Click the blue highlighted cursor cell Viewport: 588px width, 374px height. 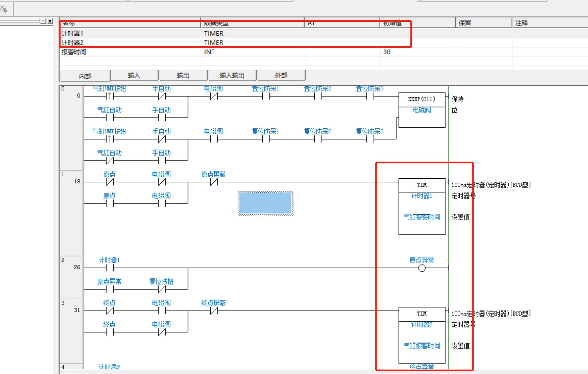pyautogui.click(x=265, y=203)
